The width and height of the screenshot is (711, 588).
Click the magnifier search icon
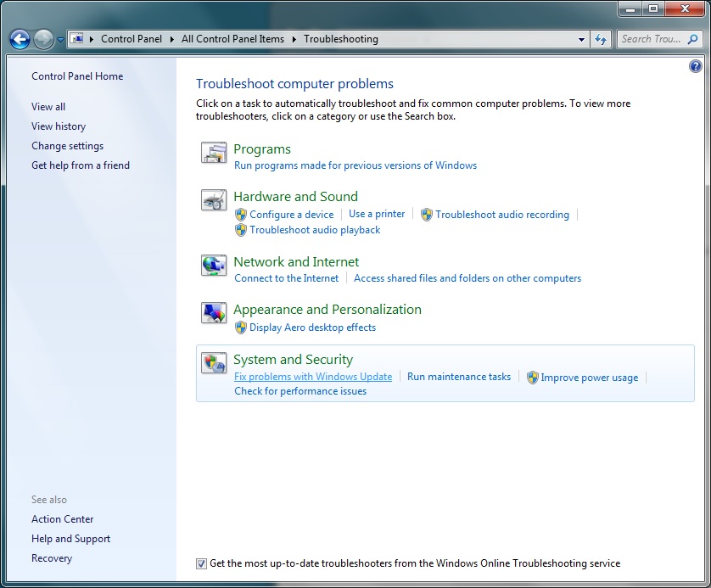click(693, 39)
